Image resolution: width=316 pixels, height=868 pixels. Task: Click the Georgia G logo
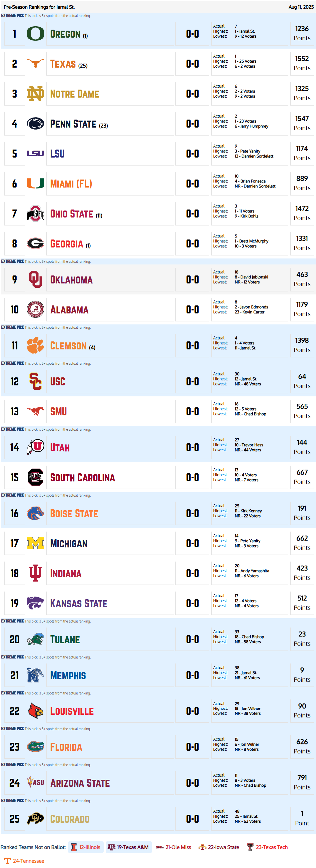point(35,243)
